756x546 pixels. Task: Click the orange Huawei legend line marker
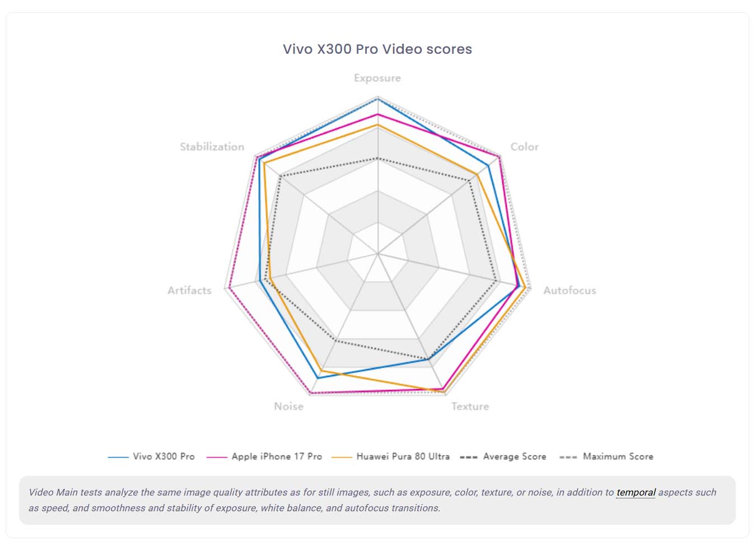coord(342,457)
